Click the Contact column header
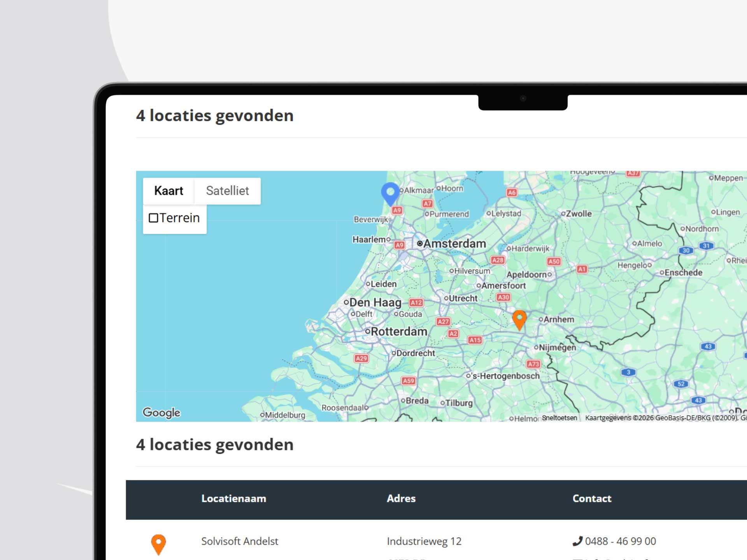The image size is (747, 560). pyautogui.click(x=592, y=499)
